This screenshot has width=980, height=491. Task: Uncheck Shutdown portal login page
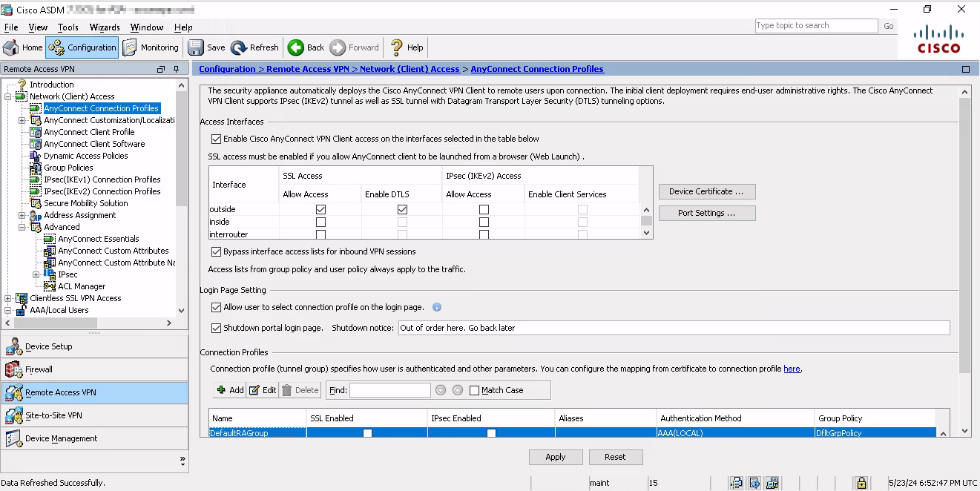(x=217, y=328)
